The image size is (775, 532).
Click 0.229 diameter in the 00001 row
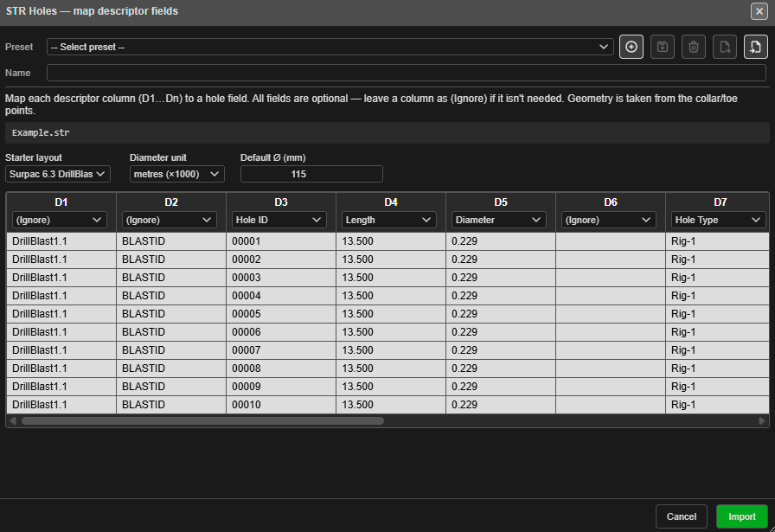point(500,241)
